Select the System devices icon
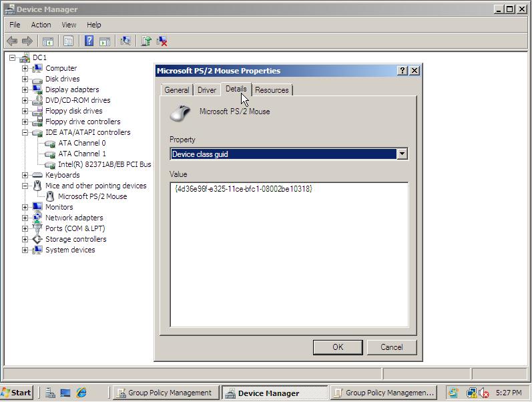This screenshot has height=402, width=532. tap(37, 250)
